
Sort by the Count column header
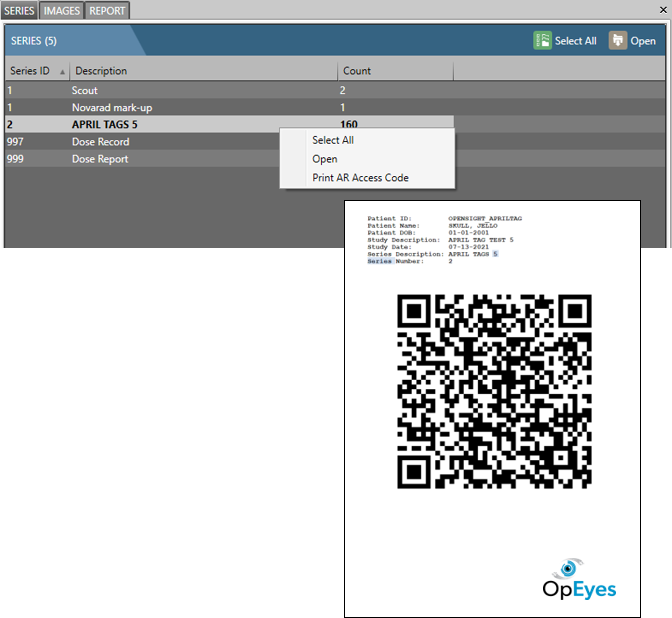[396, 71]
